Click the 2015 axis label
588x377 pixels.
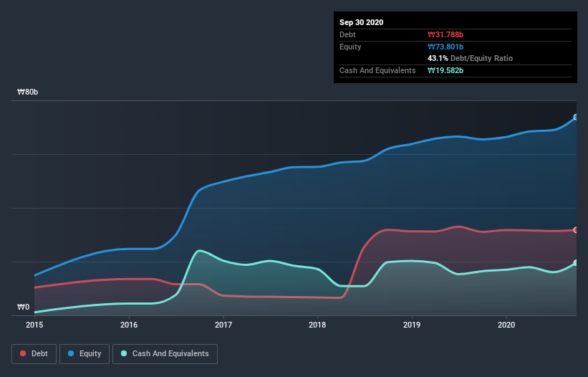pos(34,325)
